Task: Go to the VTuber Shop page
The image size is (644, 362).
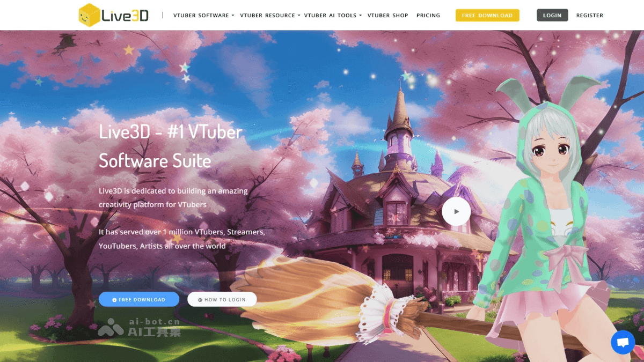Action: [x=387, y=16]
